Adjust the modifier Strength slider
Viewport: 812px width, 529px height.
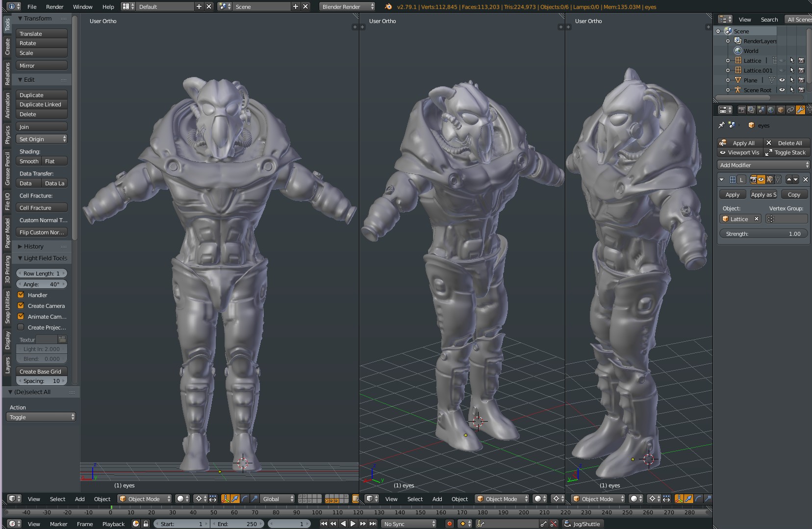click(763, 234)
